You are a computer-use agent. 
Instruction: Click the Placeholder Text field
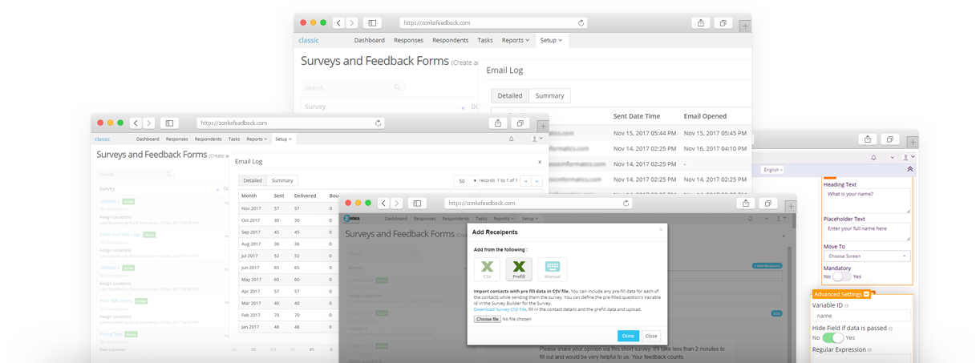(x=867, y=232)
